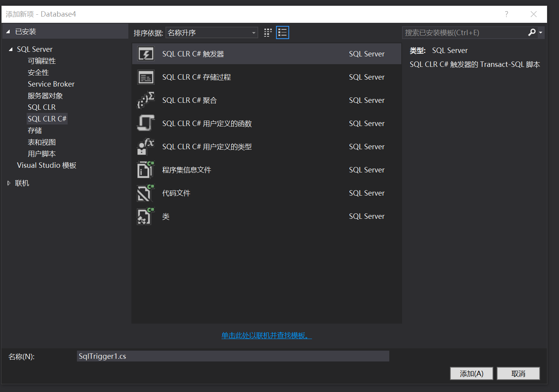Select the SQL CLR C# 聚合 template icon
The image size is (559, 392).
pos(146,100)
